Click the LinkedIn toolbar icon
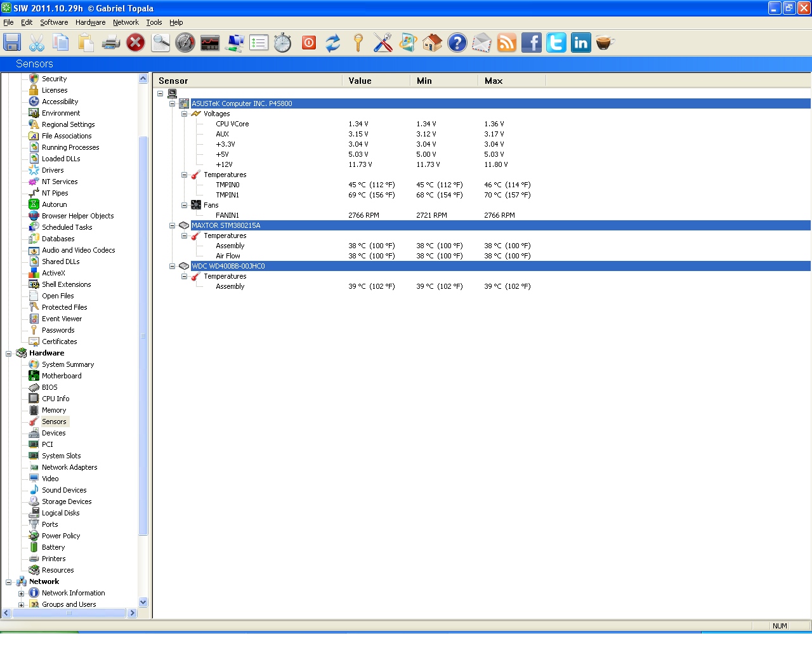The height and width of the screenshot is (650, 812). [581, 43]
